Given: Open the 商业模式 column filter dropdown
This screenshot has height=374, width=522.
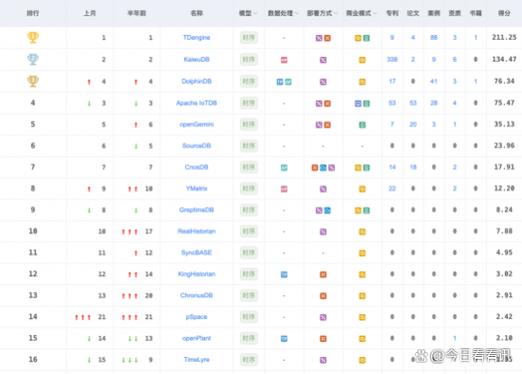Looking at the screenshot, I should pyautogui.click(x=375, y=13).
